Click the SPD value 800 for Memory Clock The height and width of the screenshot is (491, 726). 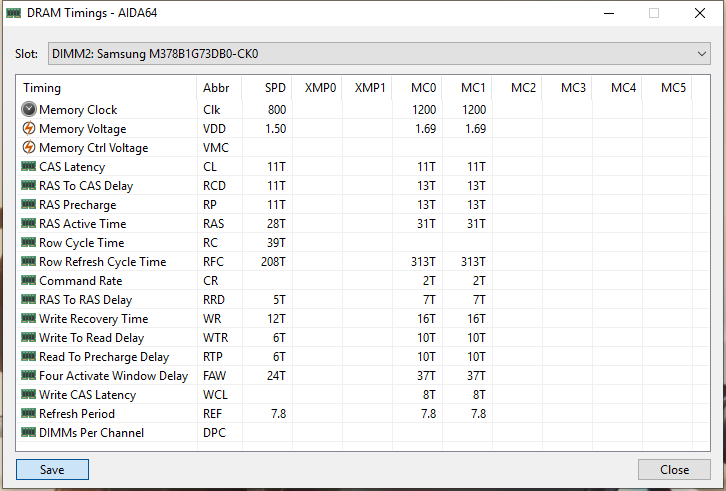tap(276, 110)
